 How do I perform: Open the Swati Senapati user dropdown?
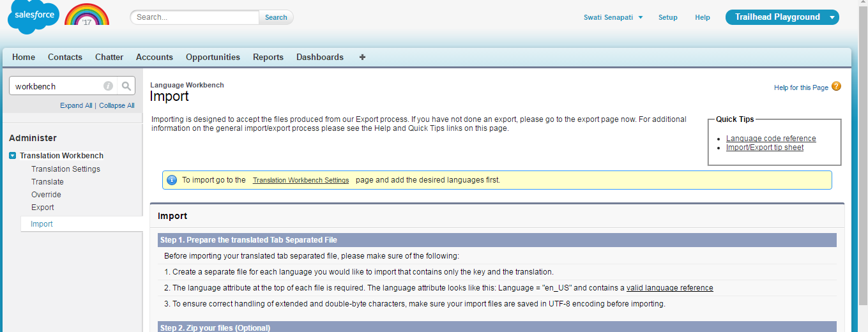[613, 17]
